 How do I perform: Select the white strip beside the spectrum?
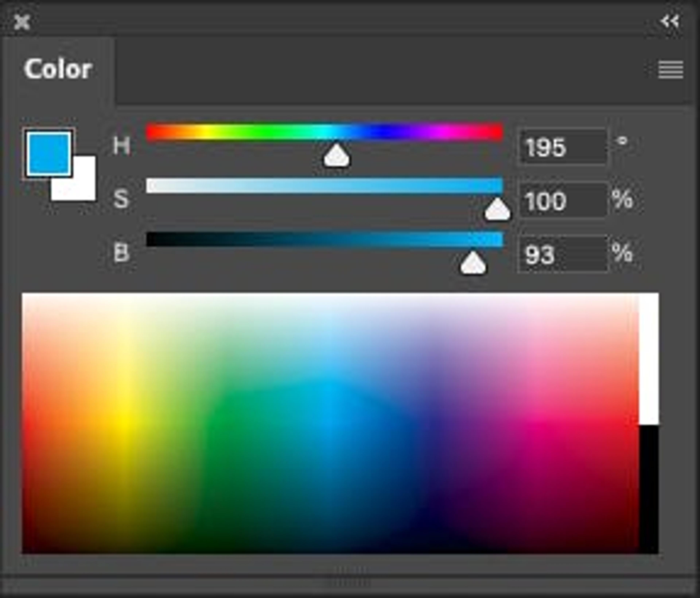[x=649, y=359]
